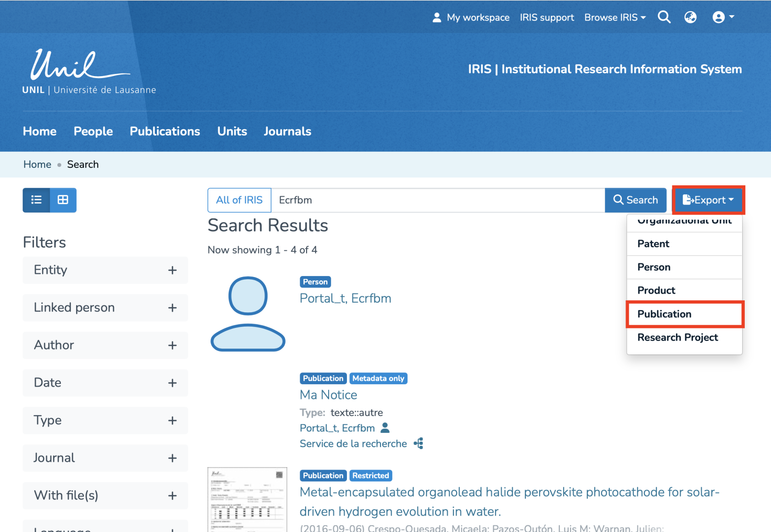Switch to list view
The width and height of the screenshot is (771, 532).
pyautogui.click(x=36, y=200)
